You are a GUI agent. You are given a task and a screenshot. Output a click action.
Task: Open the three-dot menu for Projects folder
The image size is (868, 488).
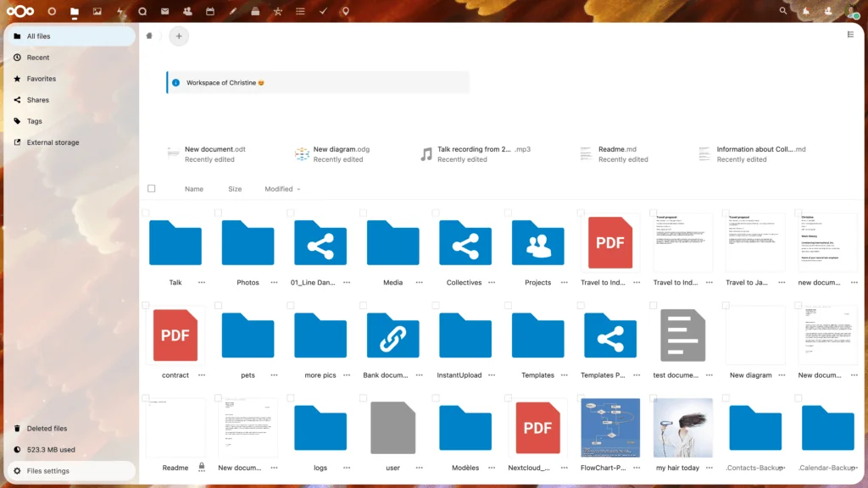(x=564, y=282)
